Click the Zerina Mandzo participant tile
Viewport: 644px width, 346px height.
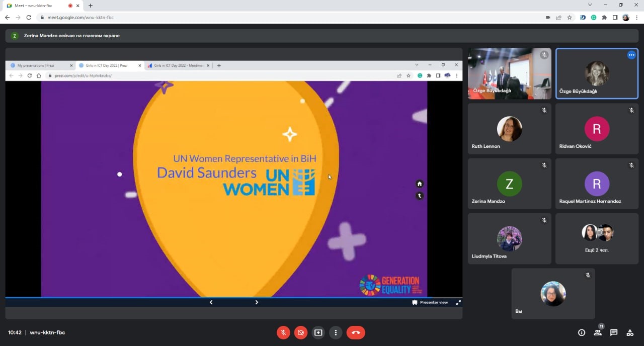pyautogui.click(x=509, y=184)
